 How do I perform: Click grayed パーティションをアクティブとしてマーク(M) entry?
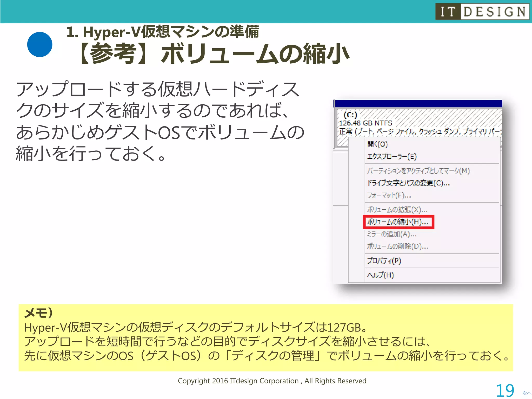tap(418, 171)
